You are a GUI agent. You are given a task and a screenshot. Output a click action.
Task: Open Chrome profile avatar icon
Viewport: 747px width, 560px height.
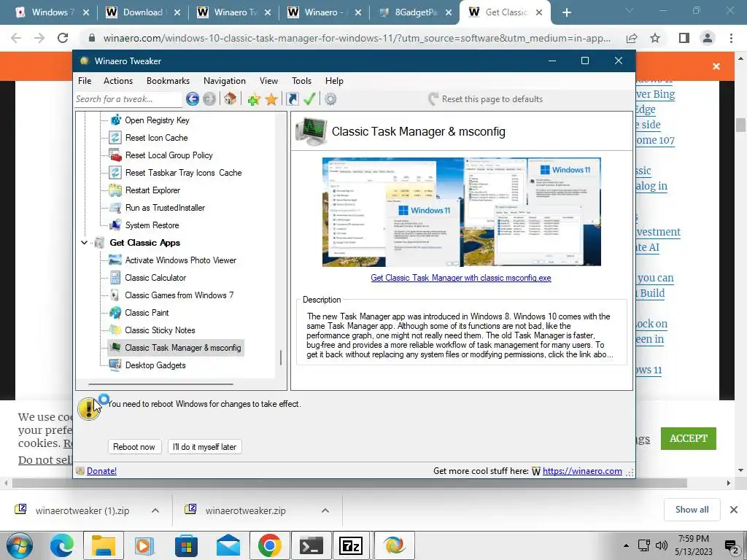tap(708, 38)
